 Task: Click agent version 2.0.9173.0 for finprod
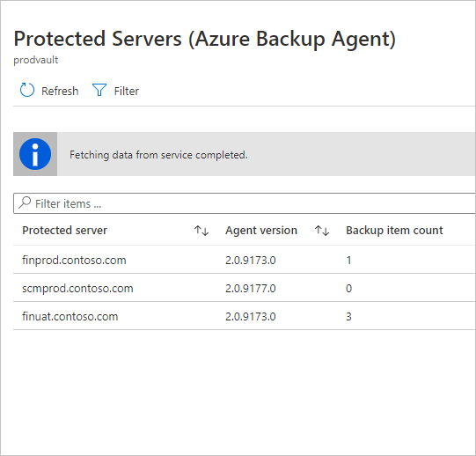(x=251, y=260)
